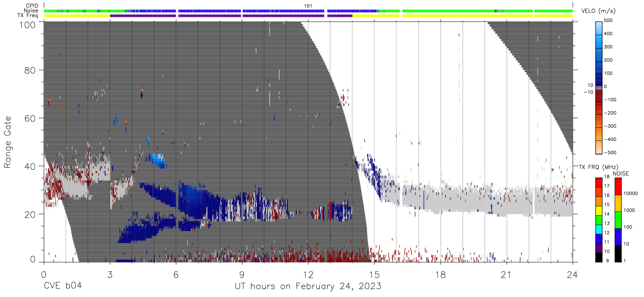This screenshot has width=644, height=297.
Task: Click the 'Noise' row label at top left
Action: (32, 10)
